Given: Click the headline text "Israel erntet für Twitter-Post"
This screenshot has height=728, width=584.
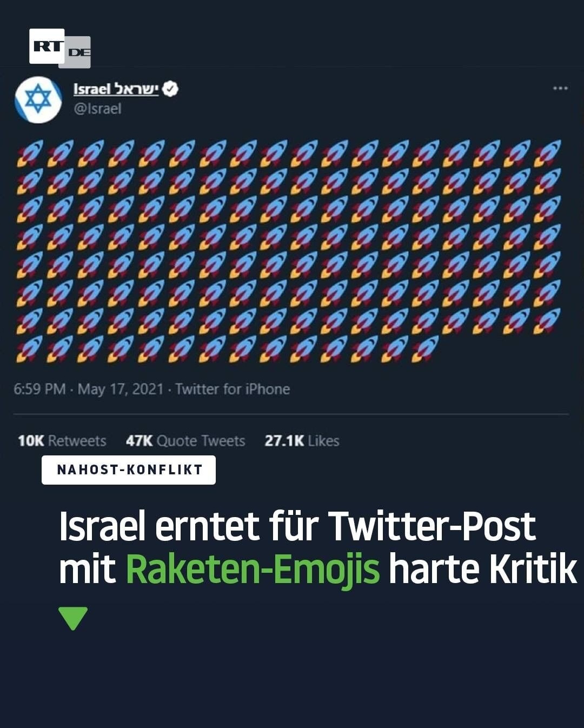Looking at the screenshot, I should coord(297,526).
